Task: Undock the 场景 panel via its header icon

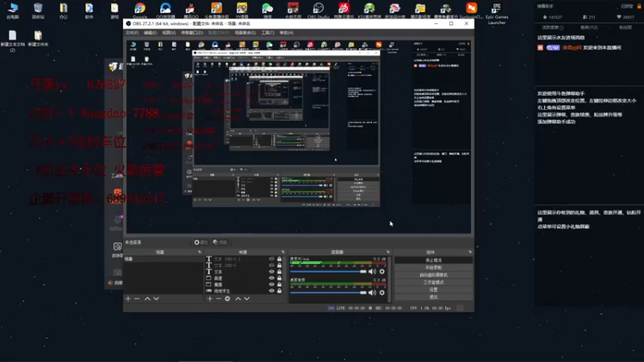Action: [200, 252]
